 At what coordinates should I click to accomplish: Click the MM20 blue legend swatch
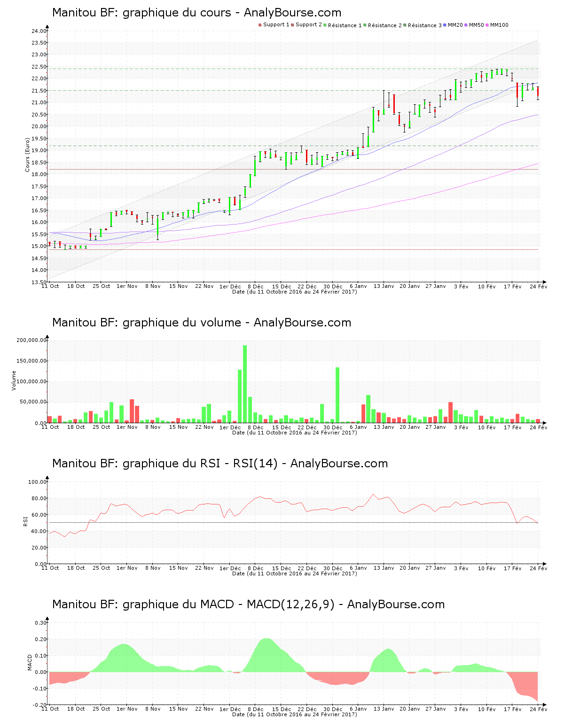tap(445, 25)
